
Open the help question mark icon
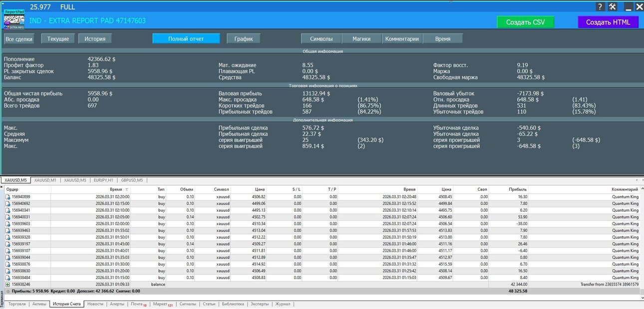600,7
